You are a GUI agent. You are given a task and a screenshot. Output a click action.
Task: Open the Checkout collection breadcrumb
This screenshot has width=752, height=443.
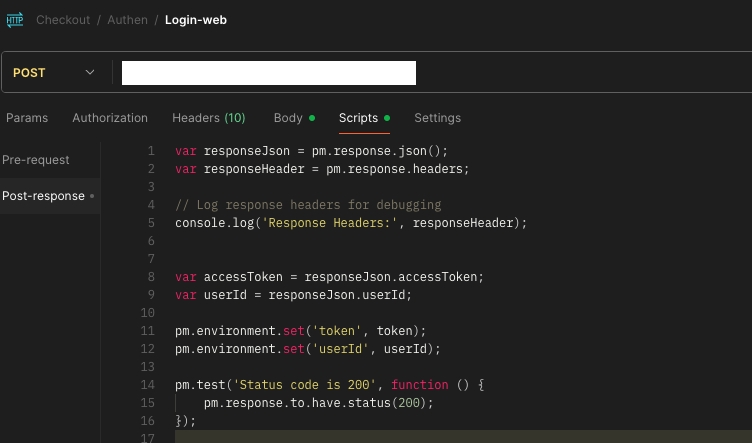[x=63, y=20]
